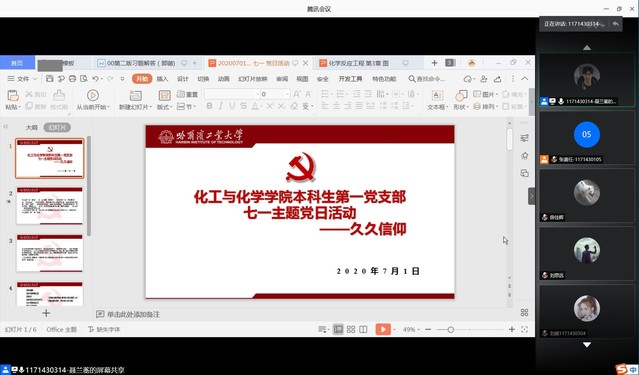
Task: Switch outline pane to 大纲 view
Action: (x=32, y=128)
